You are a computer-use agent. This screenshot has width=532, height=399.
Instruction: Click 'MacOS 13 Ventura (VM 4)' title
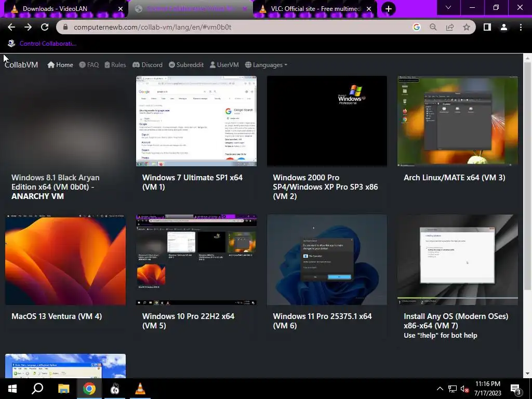pyautogui.click(x=57, y=316)
